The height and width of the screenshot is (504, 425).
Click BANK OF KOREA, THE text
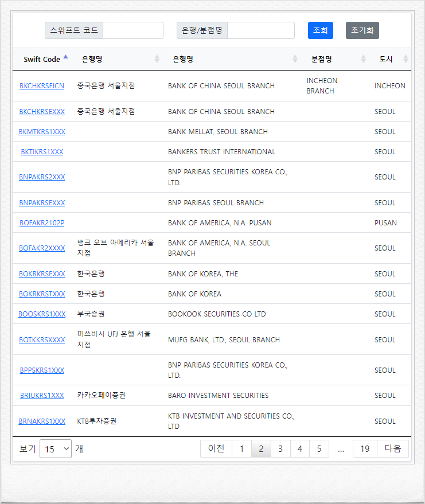[x=203, y=274]
